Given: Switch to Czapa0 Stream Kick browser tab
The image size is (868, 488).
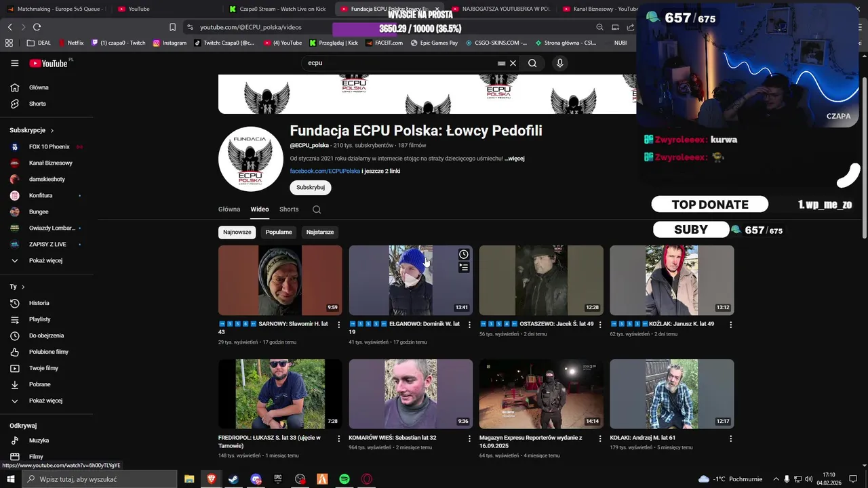Looking at the screenshot, I should tap(278, 9).
